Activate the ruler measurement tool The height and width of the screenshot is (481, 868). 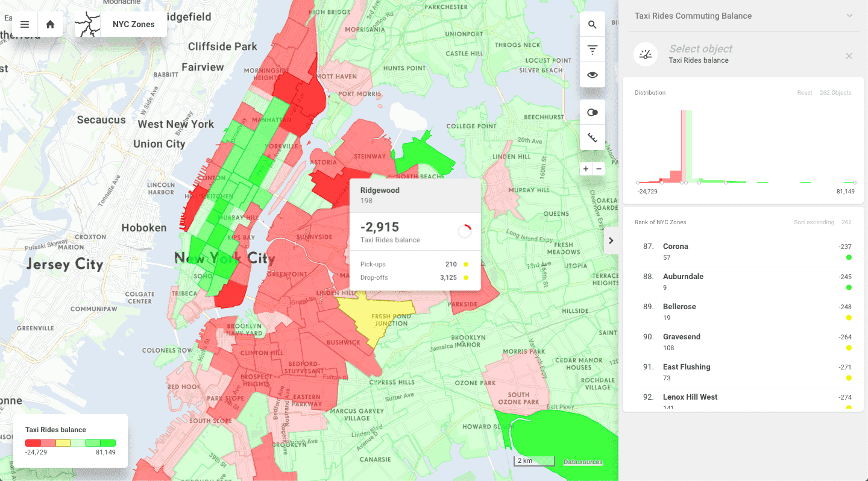(x=593, y=137)
